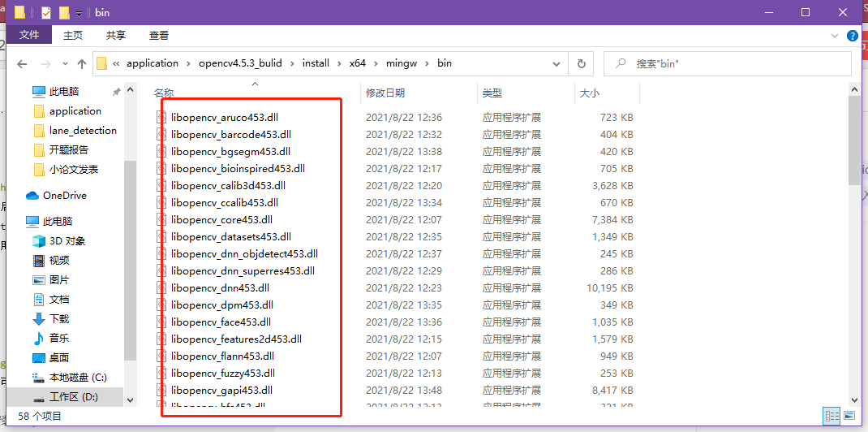Expand the address bar history dropdown
This screenshot has height=432, width=868.
point(556,63)
